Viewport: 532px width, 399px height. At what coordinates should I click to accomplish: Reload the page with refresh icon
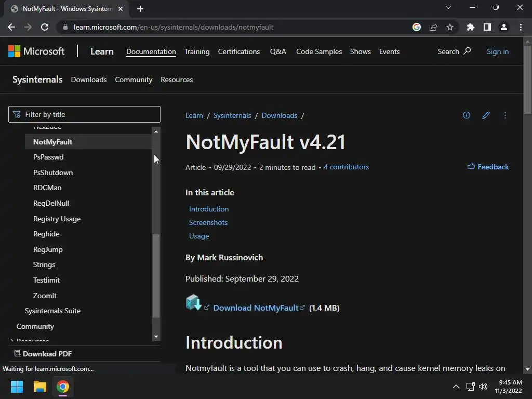[x=45, y=27]
